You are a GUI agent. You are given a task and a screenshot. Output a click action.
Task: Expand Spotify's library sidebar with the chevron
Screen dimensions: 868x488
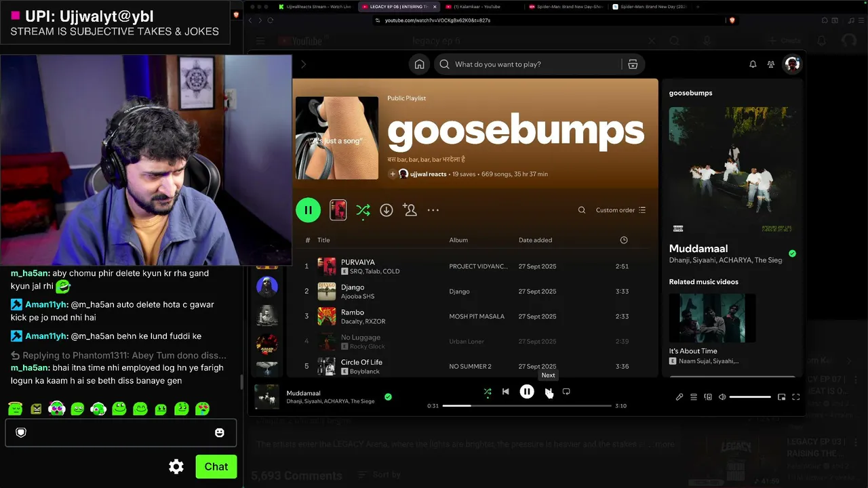tap(303, 64)
